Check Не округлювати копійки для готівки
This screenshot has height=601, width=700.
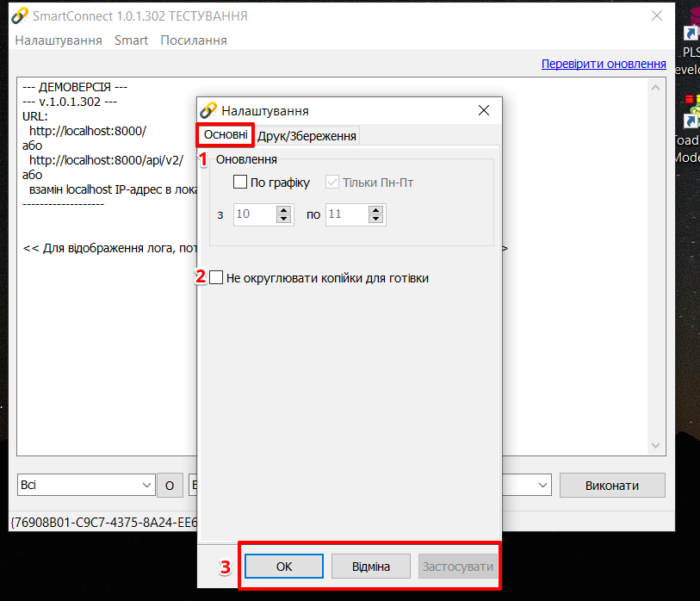[216, 278]
